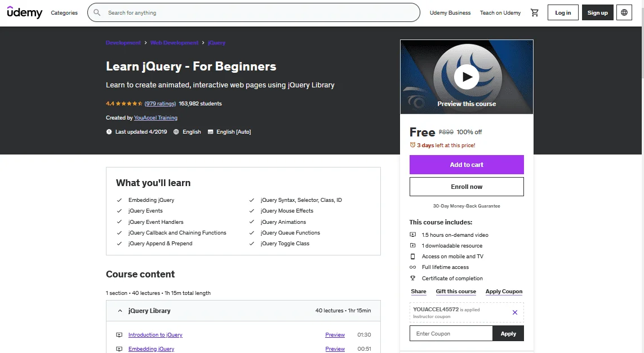The width and height of the screenshot is (644, 353).
Task: Click Add to cart button
Action: pyautogui.click(x=467, y=165)
